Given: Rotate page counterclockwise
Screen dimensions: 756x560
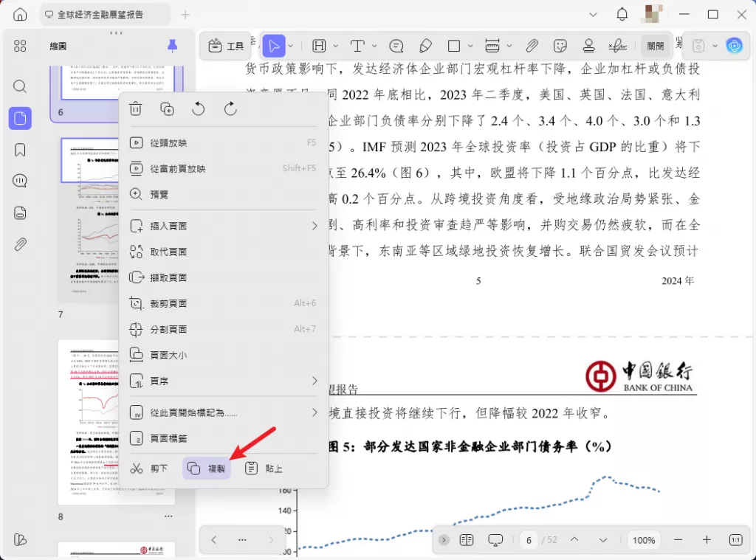Looking at the screenshot, I should coord(198,109).
